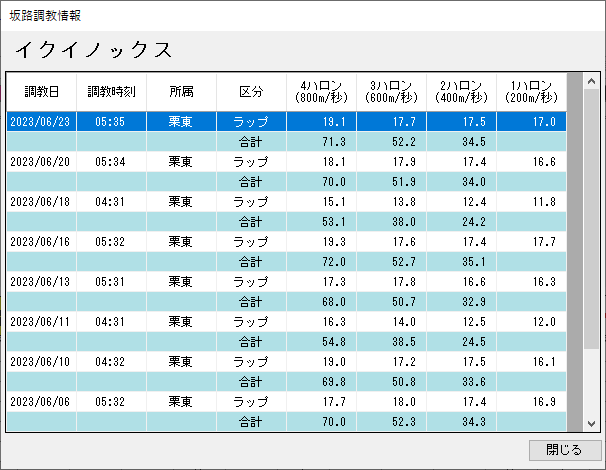Click the 2ハロン (400m/秒) header
Image resolution: width=606 pixels, height=470 pixels.
click(461, 92)
